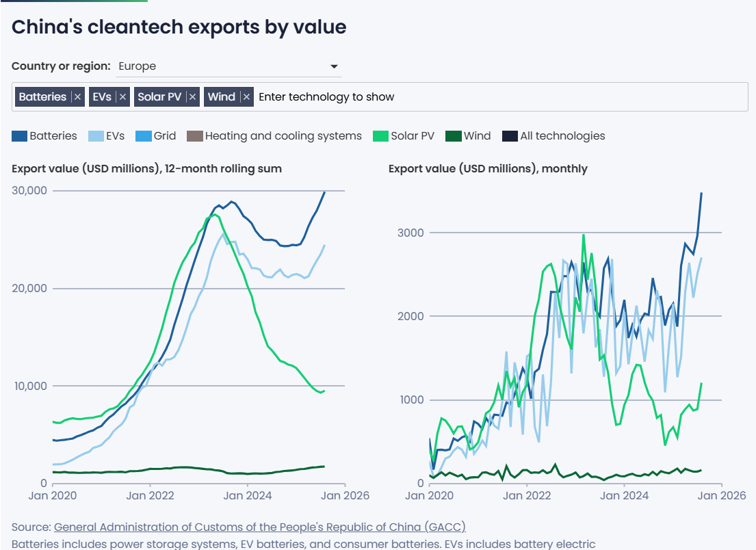The image size is (756, 550).
Task: Open the Country or region dropdown arrow
Action: click(x=334, y=66)
